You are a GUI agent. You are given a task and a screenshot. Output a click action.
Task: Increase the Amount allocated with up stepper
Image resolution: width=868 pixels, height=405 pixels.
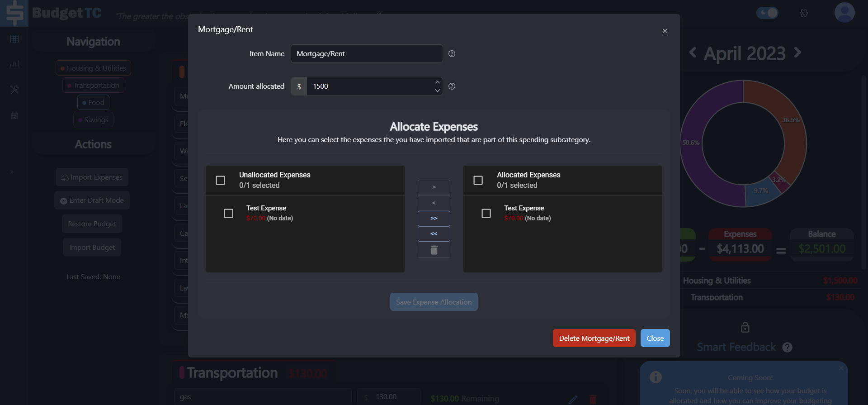[437, 82]
